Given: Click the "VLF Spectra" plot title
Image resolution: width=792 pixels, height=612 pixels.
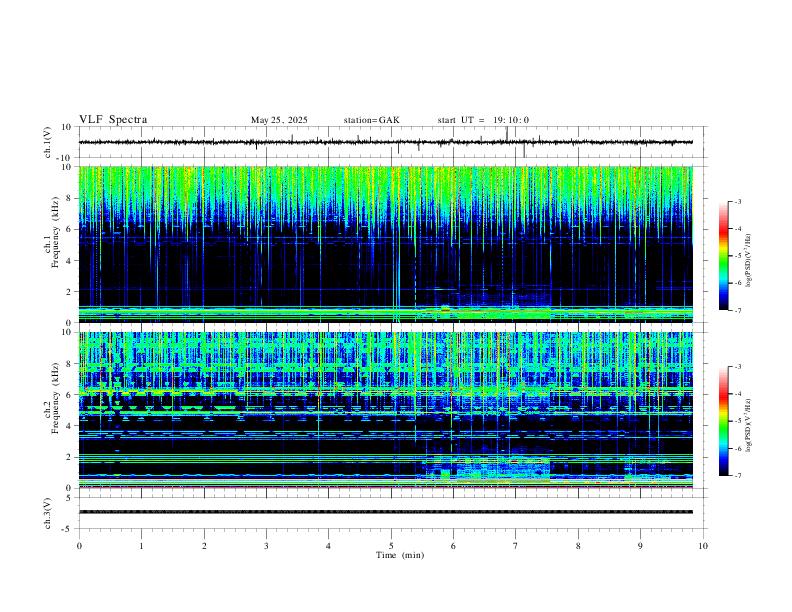Looking at the screenshot, I should point(113,120).
